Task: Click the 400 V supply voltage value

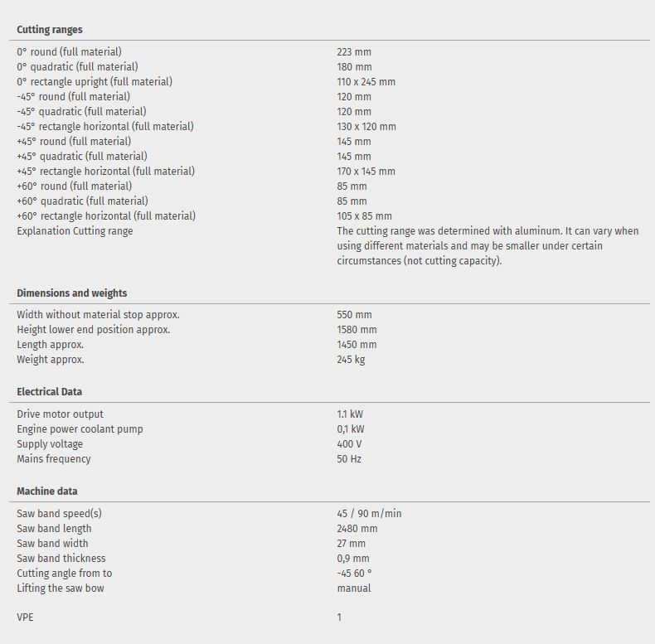Action: point(349,444)
